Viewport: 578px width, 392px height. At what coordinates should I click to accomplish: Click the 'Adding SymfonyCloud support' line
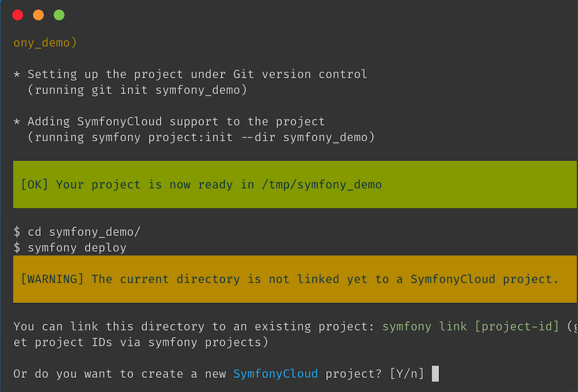pos(176,122)
